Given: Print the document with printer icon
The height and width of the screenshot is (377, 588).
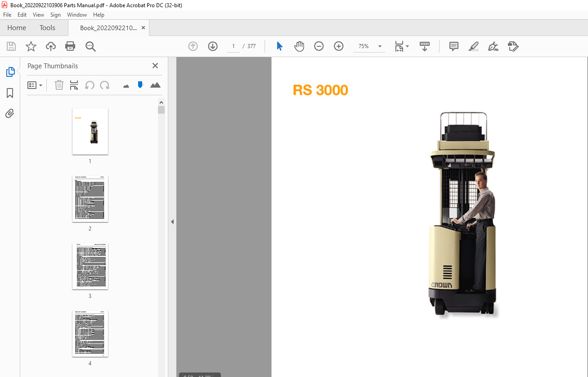Looking at the screenshot, I should [70, 46].
